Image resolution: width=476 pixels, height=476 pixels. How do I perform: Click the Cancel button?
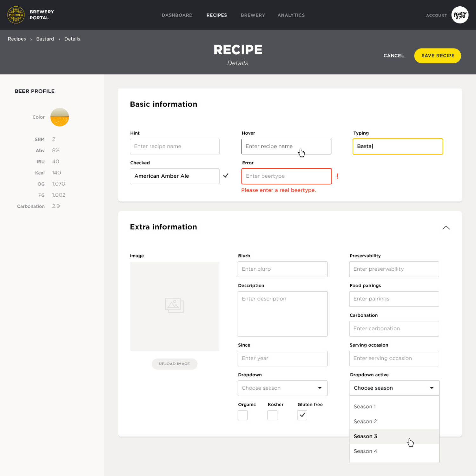coord(393,56)
